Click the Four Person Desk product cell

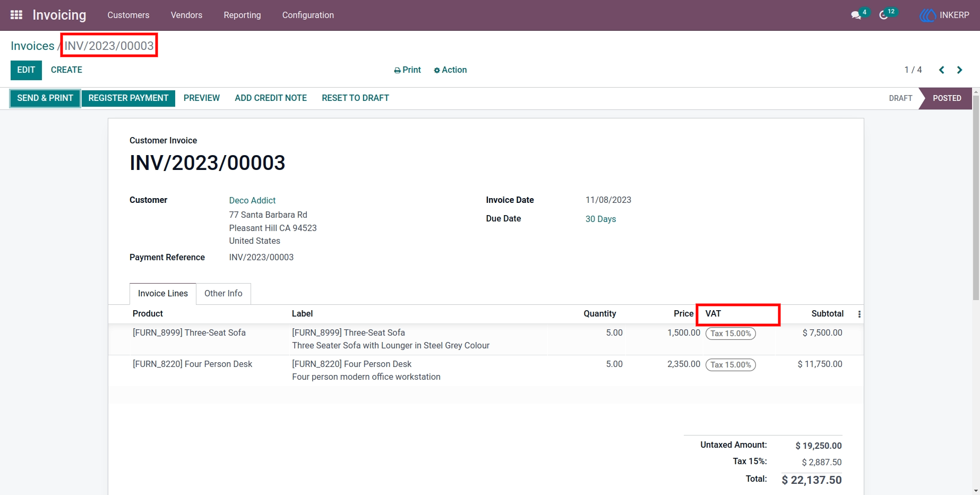pos(192,364)
